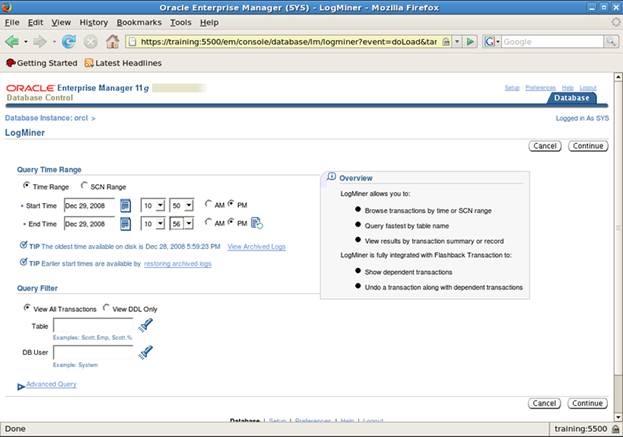Open the Start Time calendar picker icon
Viewport: 623px width, 437px height.
[125, 205]
